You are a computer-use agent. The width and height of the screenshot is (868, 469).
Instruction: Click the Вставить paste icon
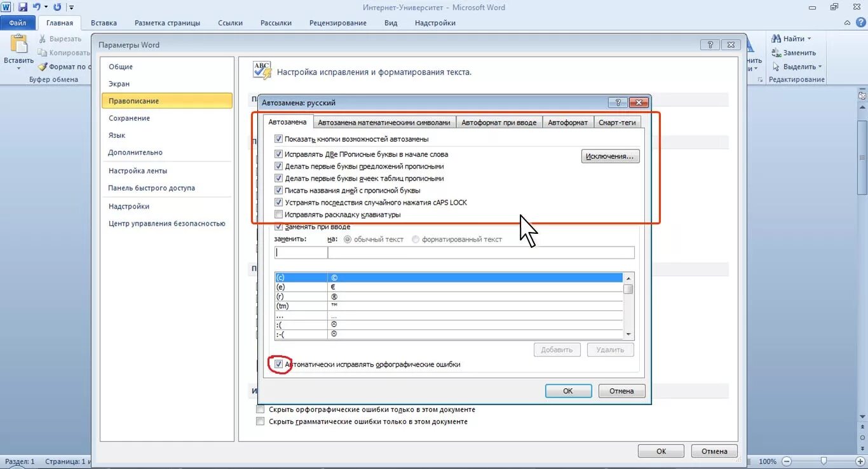18,44
